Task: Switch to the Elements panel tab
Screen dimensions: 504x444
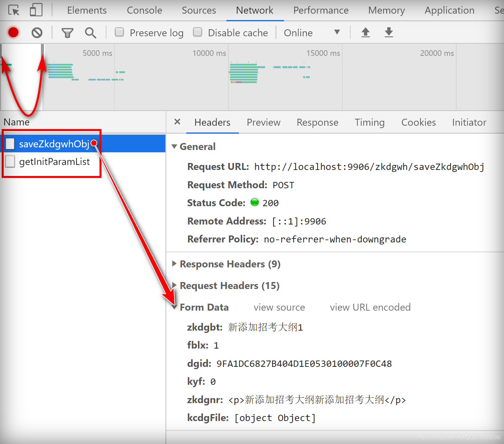Action: point(87,10)
